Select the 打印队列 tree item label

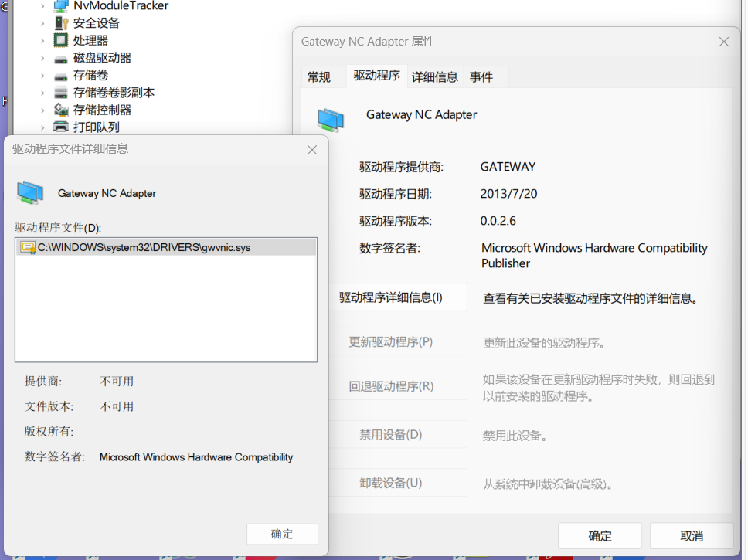pyautogui.click(x=97, y=127)
